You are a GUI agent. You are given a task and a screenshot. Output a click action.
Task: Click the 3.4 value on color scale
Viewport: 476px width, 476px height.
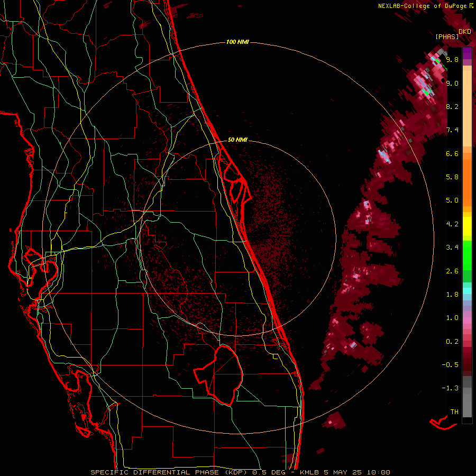click(452, 248)
